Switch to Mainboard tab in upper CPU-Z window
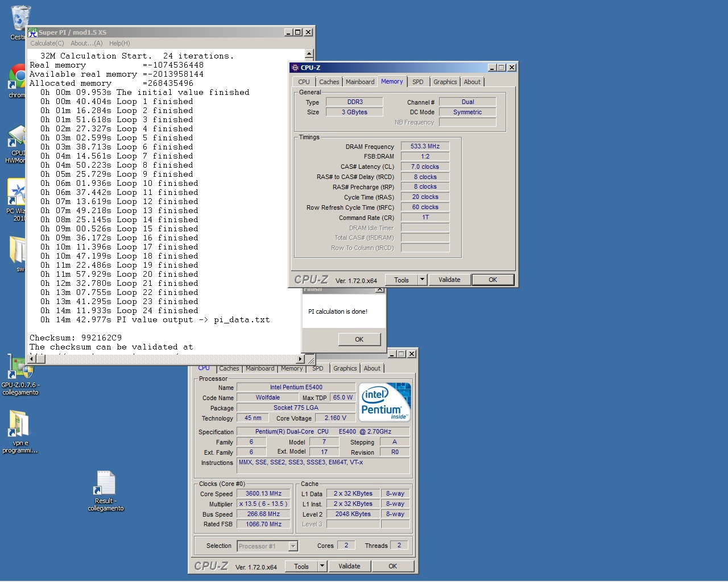 point(360,82)
